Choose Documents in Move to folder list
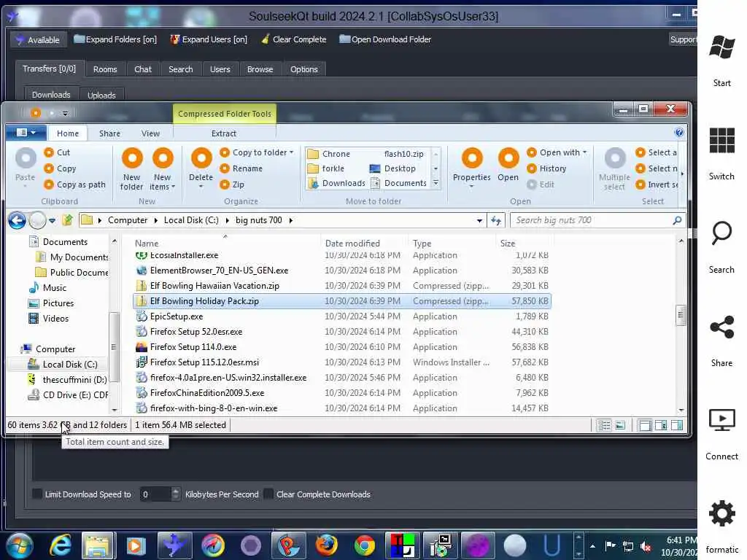 399,183
